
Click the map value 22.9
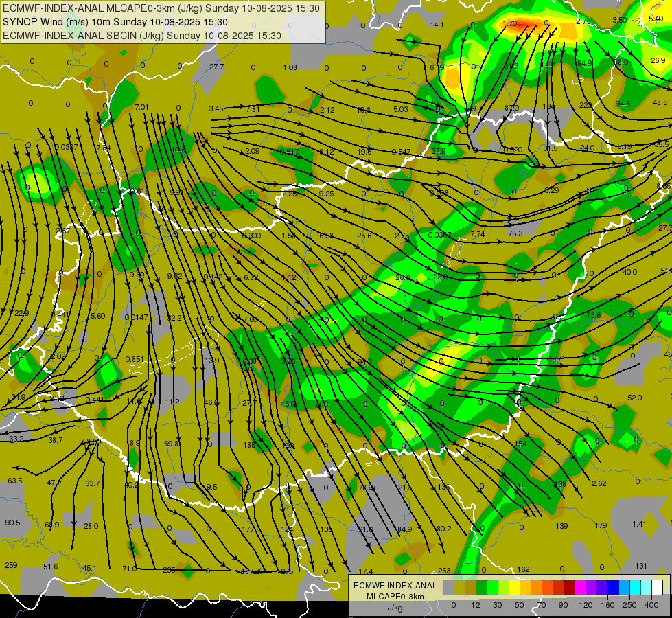22,314
